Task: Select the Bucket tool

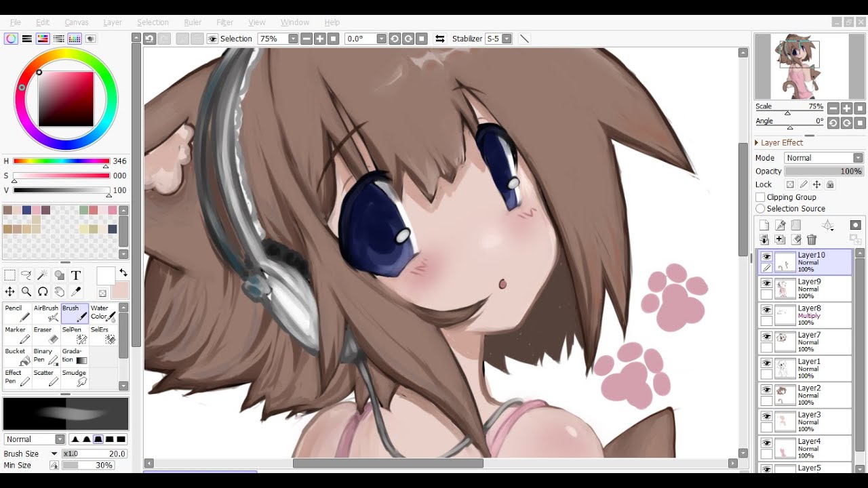Action: click(x=17, y=356)
